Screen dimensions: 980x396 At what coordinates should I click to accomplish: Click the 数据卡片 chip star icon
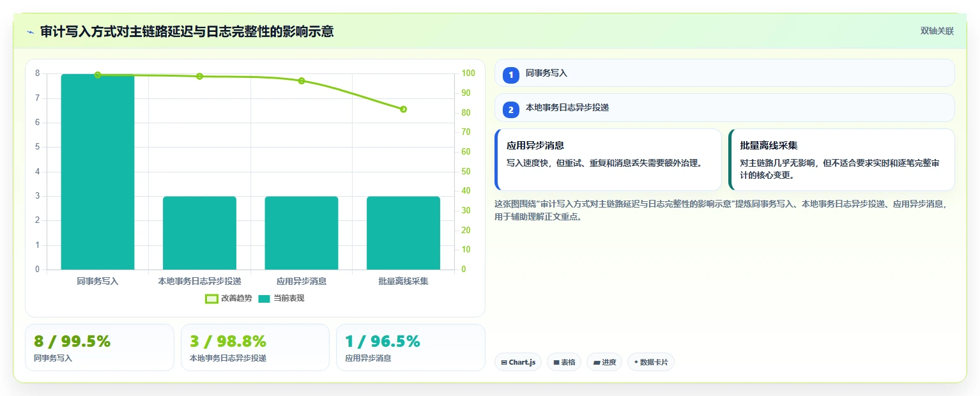click(x=636, y=363)
